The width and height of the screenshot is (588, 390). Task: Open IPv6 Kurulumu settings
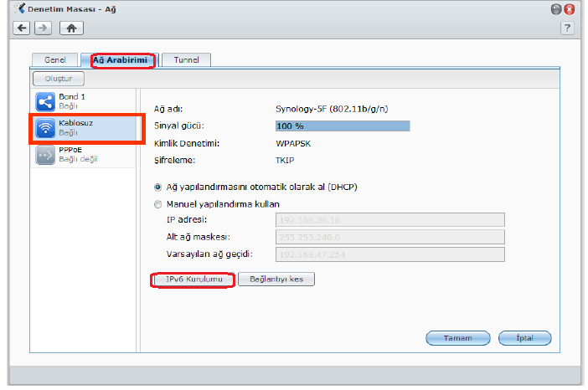192,280
